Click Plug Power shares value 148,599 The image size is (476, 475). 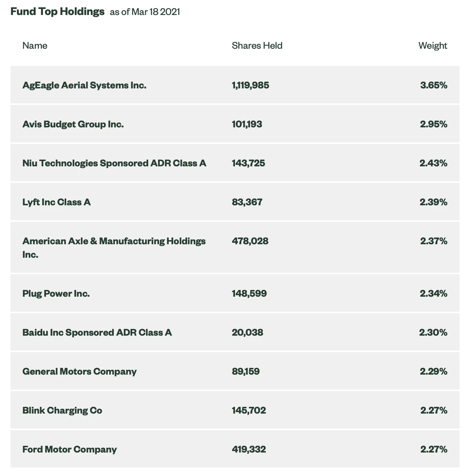[249, 294]
